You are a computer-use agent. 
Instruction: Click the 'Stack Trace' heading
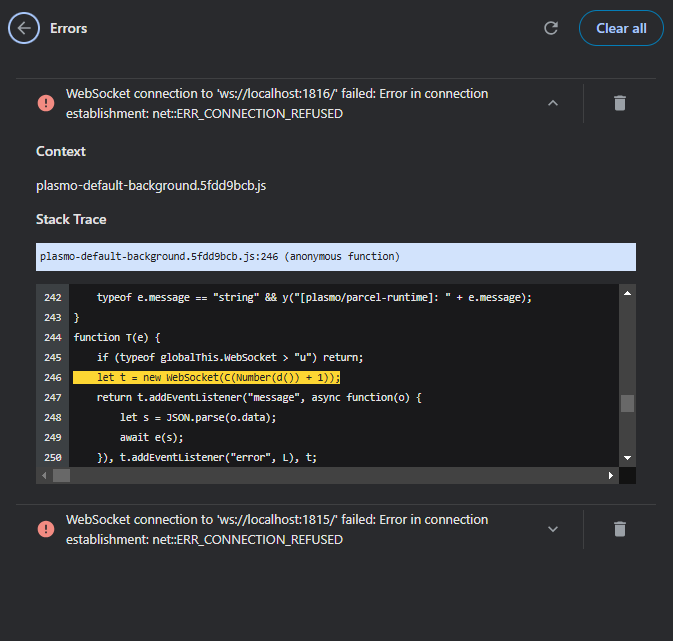point(71,219)
